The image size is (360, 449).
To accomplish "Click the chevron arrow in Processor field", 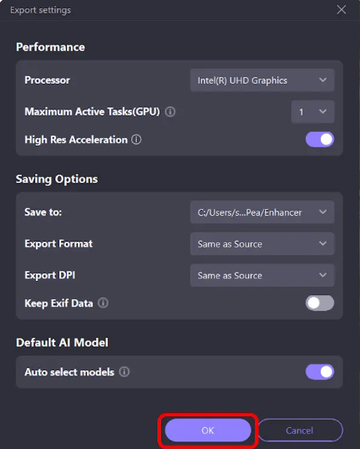I will (323, 80).
